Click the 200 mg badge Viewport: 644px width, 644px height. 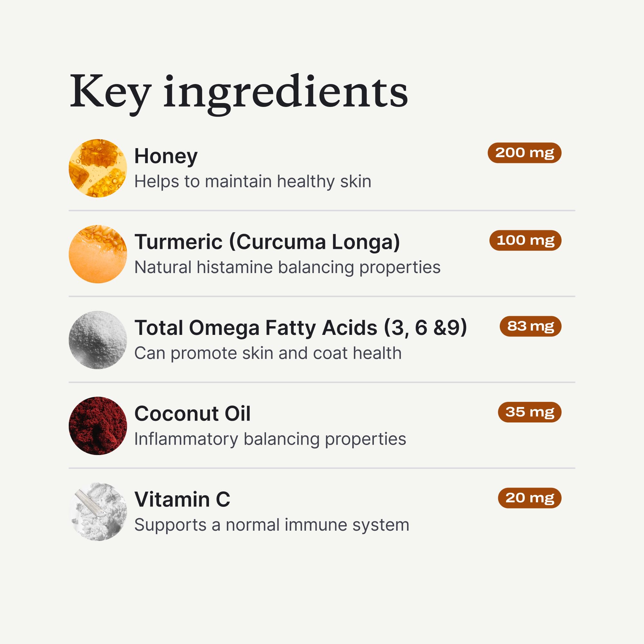[524, 153]
